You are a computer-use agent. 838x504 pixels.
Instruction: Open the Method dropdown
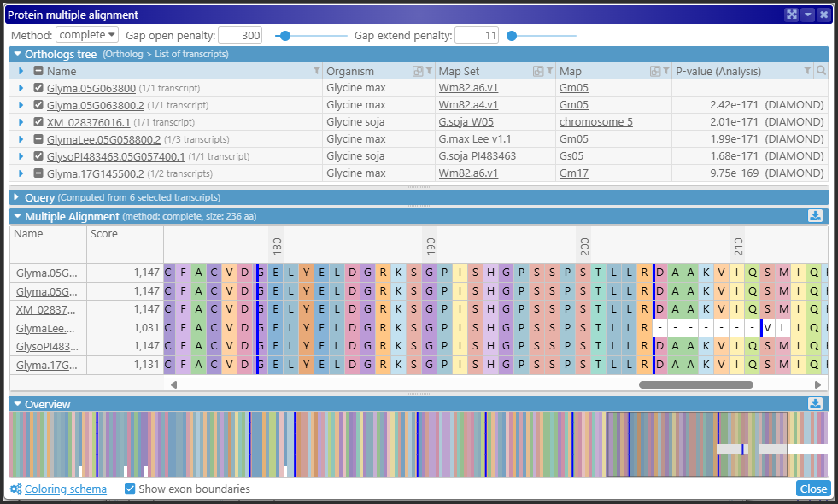pos(86,35)
